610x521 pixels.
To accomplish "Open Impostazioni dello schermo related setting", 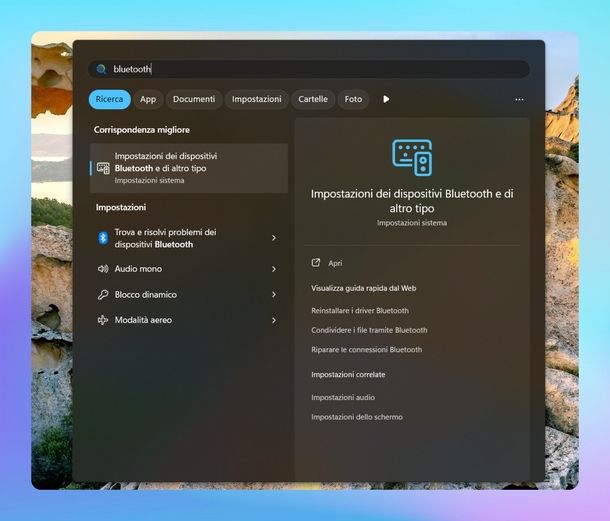I will tap(357, 417).
